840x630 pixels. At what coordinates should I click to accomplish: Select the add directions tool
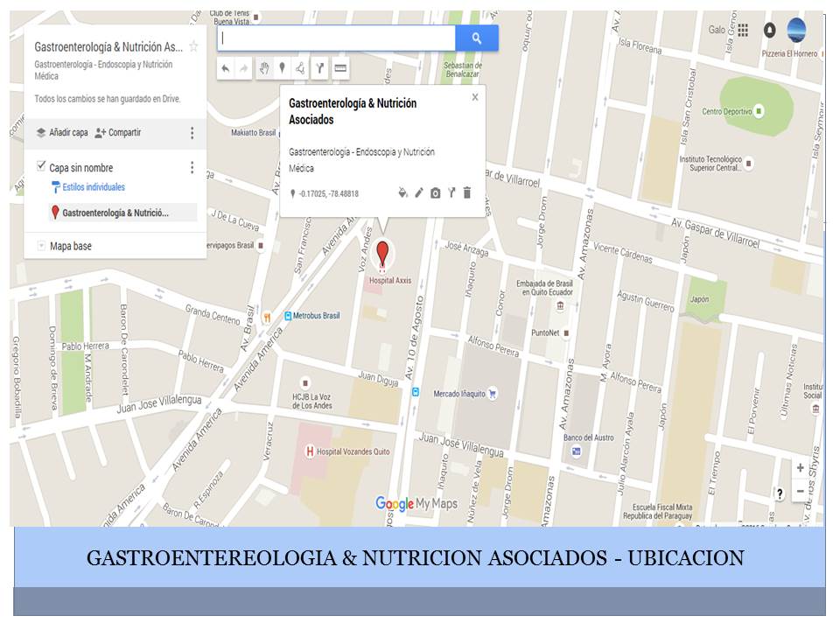tap(320, 68)
